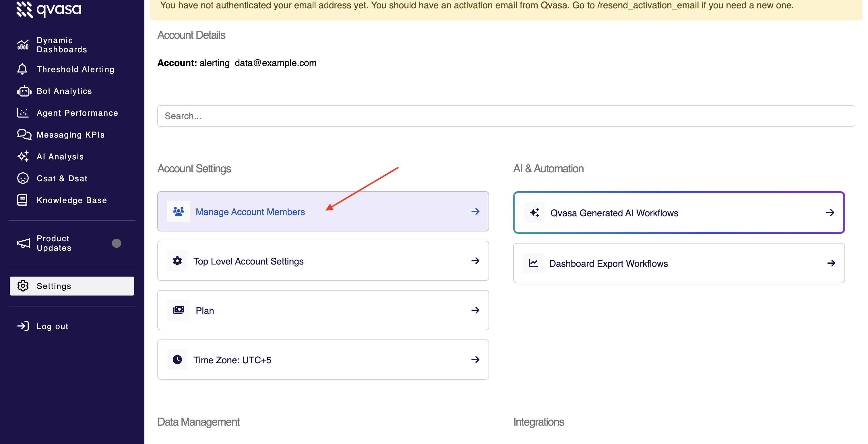Open the Plan settings
Image resolution: width=868 pixels, height=444 pixels.
pyautogui.click(x=323, y=310)
